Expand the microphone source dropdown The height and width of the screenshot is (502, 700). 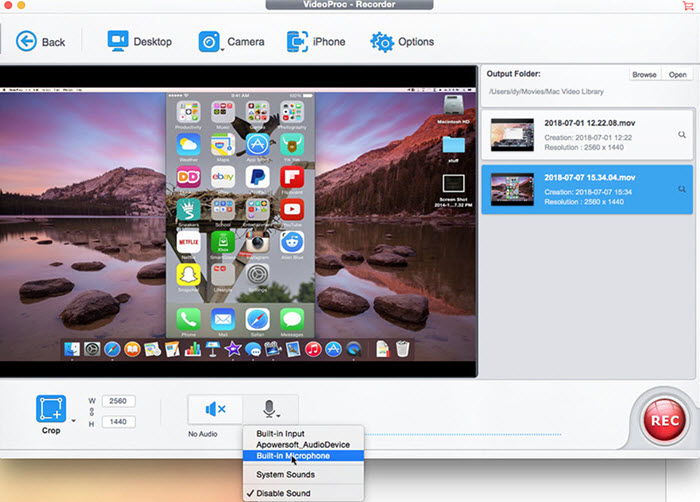[x=270, y=409]
